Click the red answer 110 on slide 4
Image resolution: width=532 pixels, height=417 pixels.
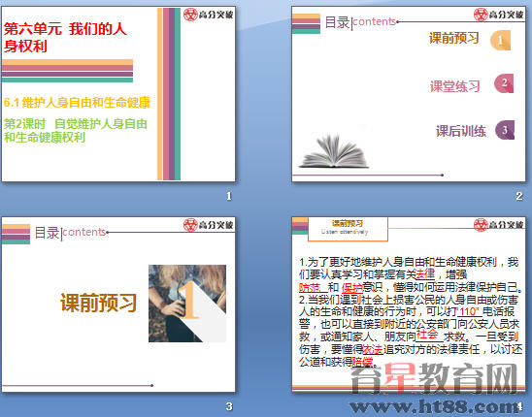[468, 311]
